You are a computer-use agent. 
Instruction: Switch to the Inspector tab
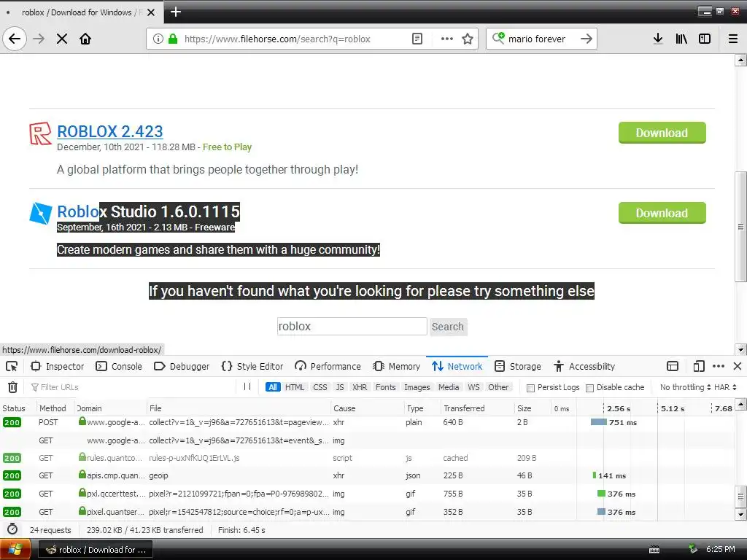pos(57,366)
